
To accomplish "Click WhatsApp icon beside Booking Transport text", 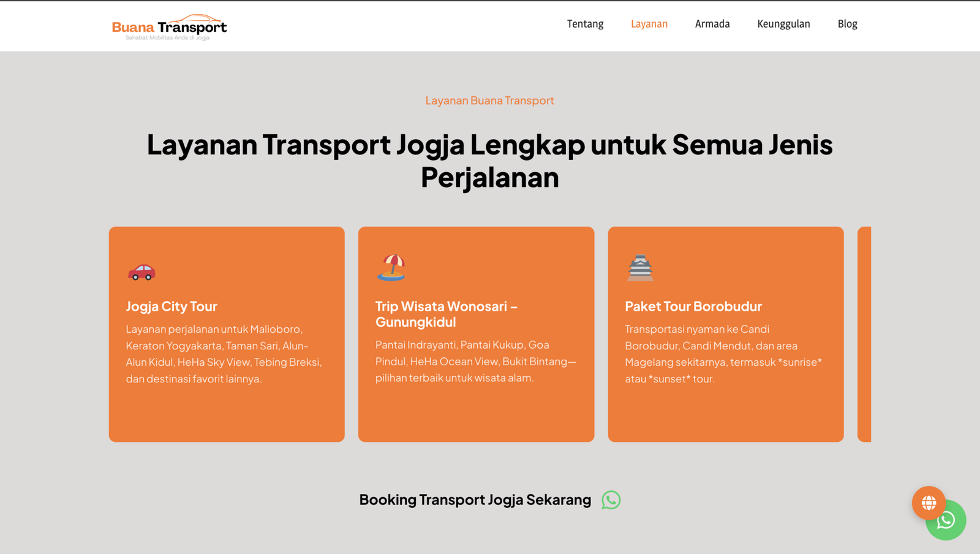I will (611, 500).
